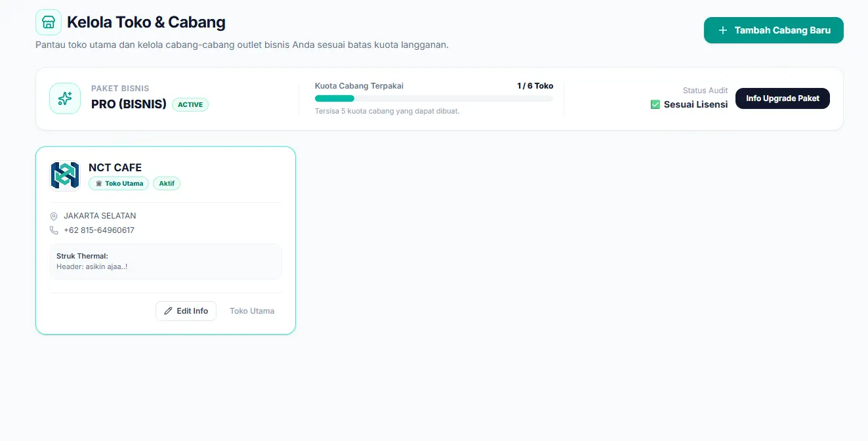Click the phone number +62 815-64960617
The width and height of the screenshot is (868, 441).
coord(99,230)
